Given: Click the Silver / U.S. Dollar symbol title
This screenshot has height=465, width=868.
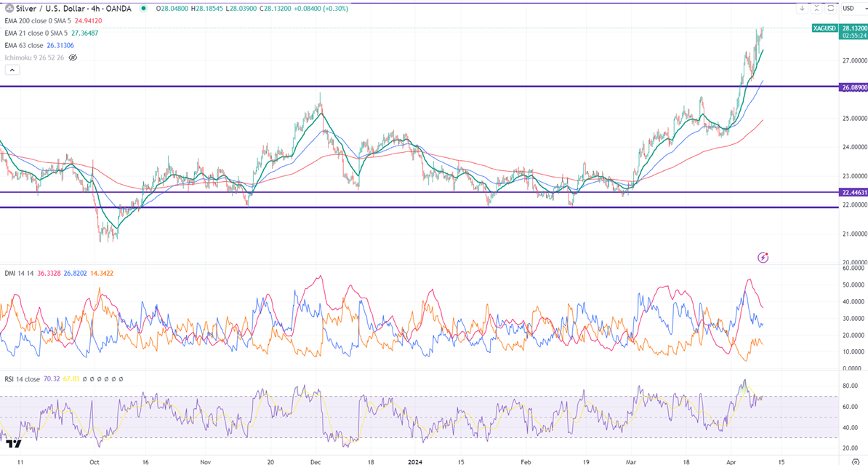Looking at the screenshot, I should (x=50, y=8).
